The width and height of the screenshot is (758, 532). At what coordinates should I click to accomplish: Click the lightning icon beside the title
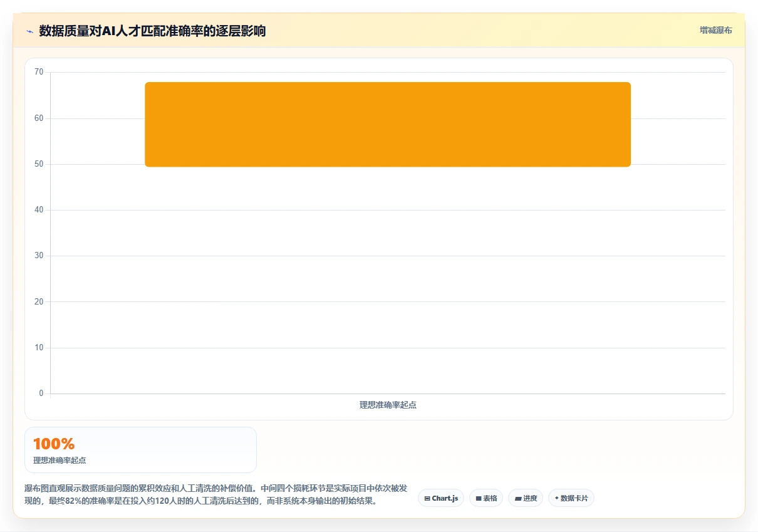coord(29,31)
